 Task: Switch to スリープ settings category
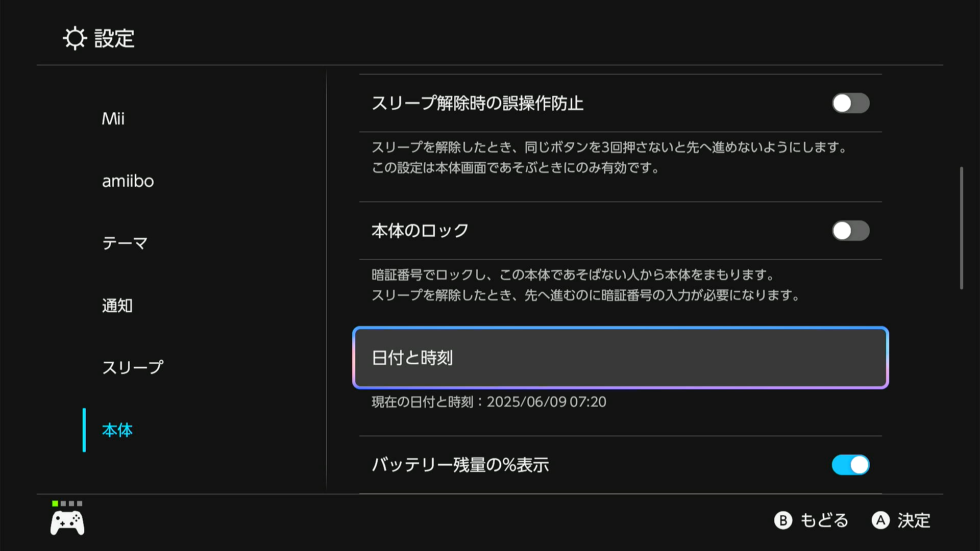pyautogui.click(x=133, y=367)
